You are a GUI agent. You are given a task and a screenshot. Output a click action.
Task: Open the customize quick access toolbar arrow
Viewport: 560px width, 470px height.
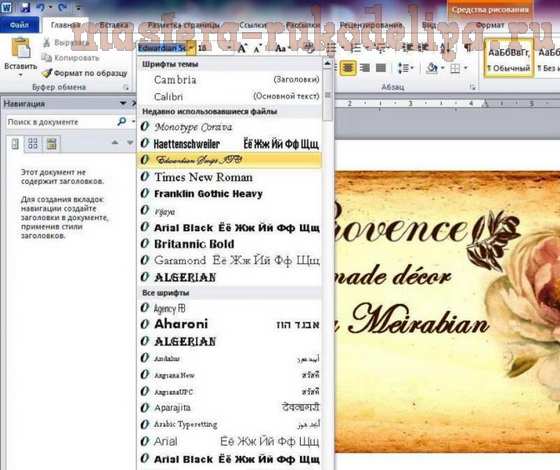pos(78,7)
